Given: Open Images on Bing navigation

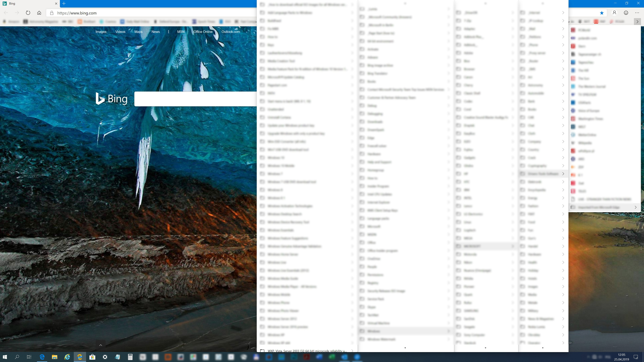Looking at the screenshot, I should [x=101, y=32].
